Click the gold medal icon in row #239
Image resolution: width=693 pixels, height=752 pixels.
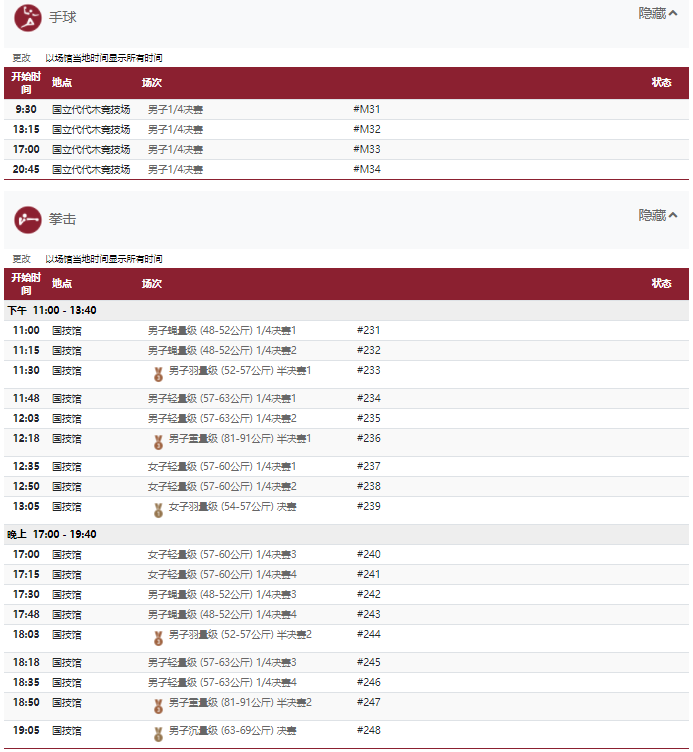coord(158,510)
